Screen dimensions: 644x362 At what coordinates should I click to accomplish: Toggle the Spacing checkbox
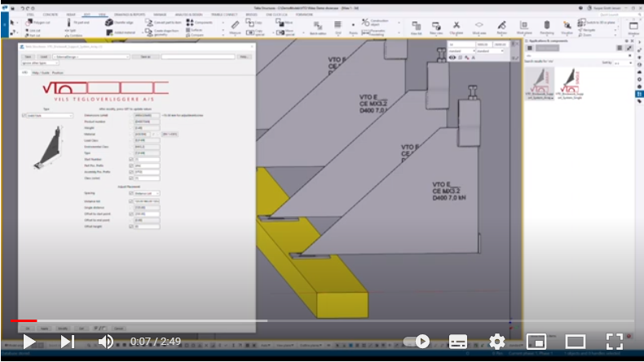pyautogui.click(x=131, y=193)
